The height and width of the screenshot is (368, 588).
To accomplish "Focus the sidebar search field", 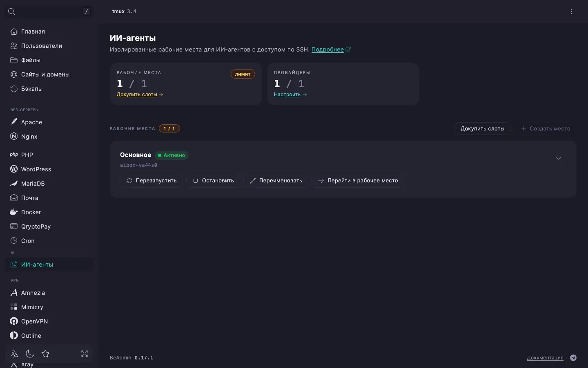I will 49,11.
